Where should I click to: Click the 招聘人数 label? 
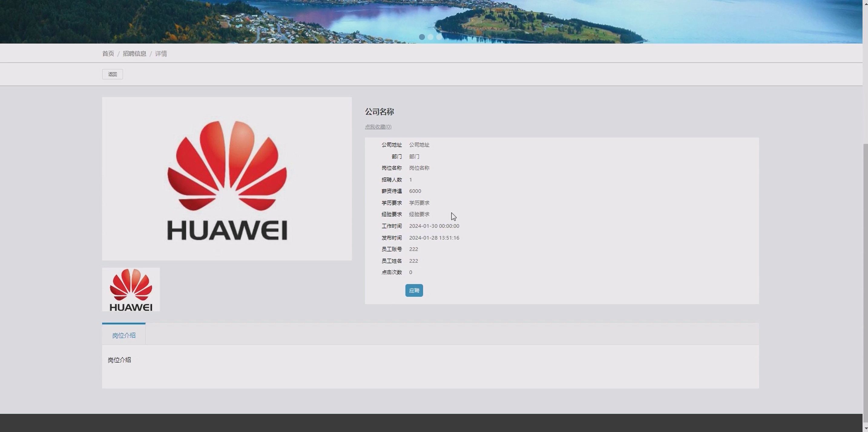392,179
